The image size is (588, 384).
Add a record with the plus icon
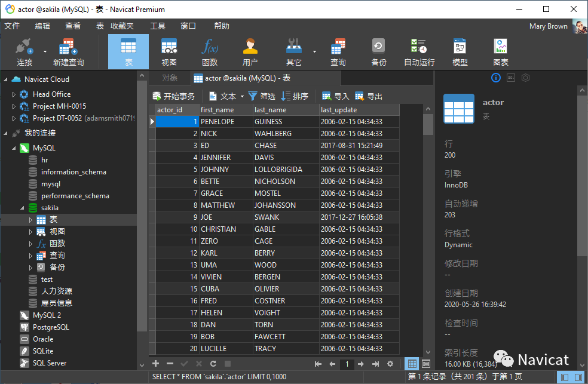[x=155, y=363]
